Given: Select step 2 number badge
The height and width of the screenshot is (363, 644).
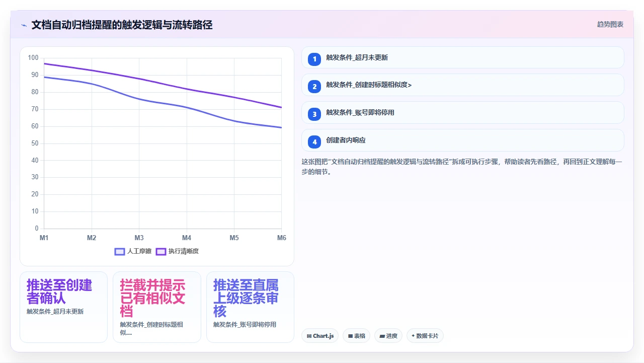Looking at the screenshot, I should coord(314,87).
